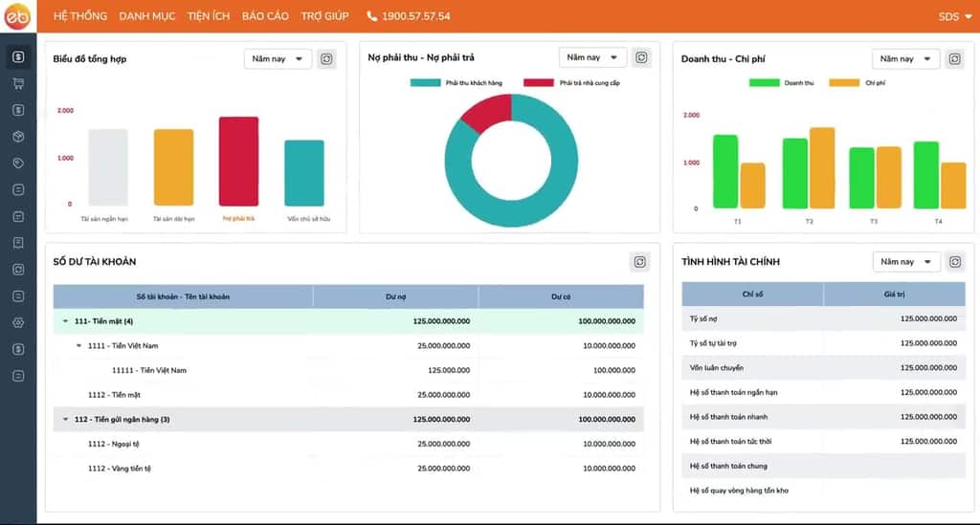This screenshot has height=525, width=980.
Task: Open Năm nay dropdown in Biểu đồ tổng hợp
Action: tap(278, 58)
